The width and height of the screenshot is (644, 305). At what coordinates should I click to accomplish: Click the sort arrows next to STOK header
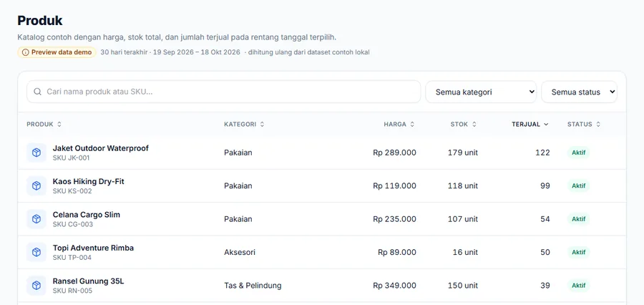coord(474,124)
